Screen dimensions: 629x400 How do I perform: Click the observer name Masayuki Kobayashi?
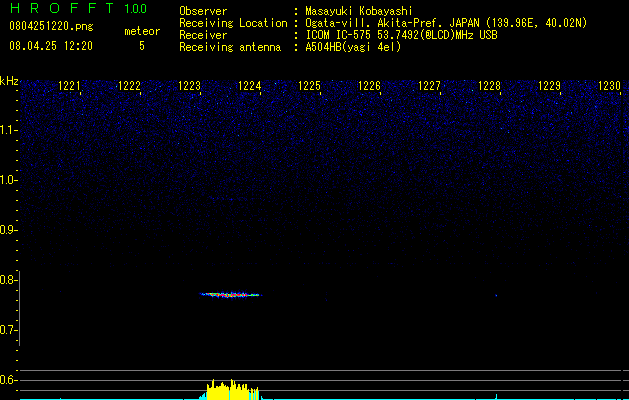(359, 11)
